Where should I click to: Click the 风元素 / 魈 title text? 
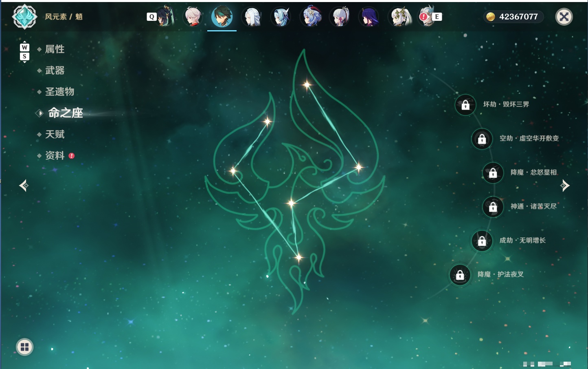point(64,17)
